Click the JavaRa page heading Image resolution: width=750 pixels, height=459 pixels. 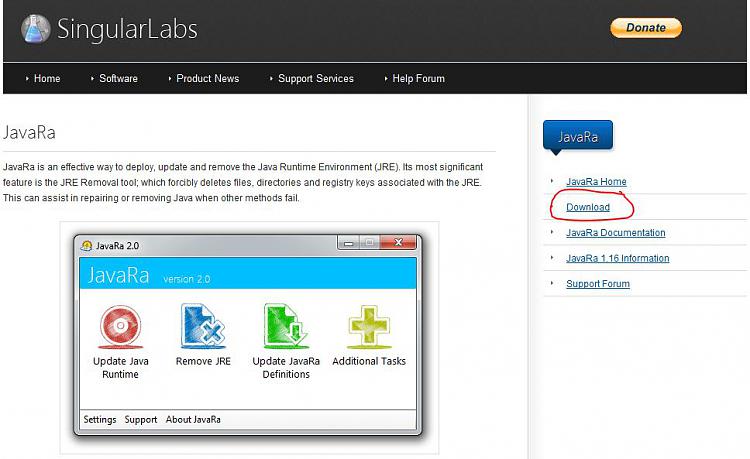29,132
